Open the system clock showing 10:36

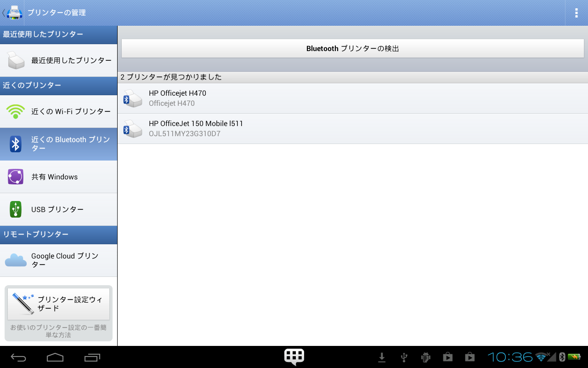510,357
